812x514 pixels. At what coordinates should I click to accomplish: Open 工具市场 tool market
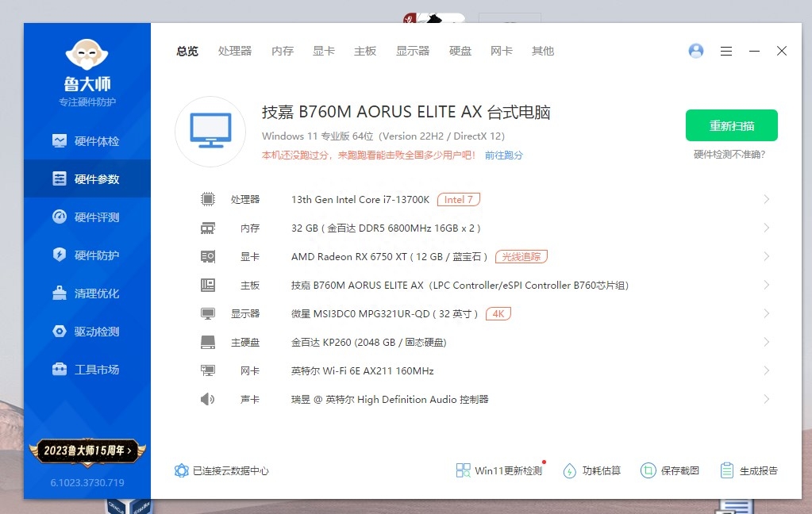coord(87,369)
